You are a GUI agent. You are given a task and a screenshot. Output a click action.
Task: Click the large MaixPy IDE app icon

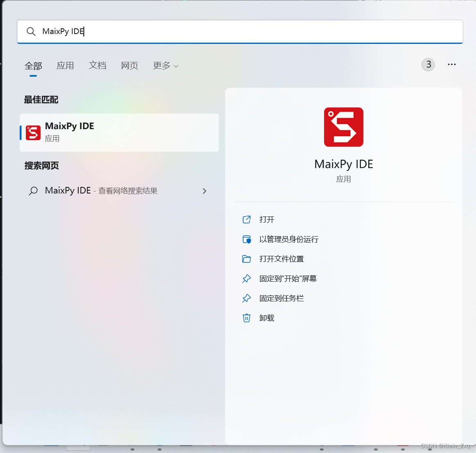click(343, 127)
